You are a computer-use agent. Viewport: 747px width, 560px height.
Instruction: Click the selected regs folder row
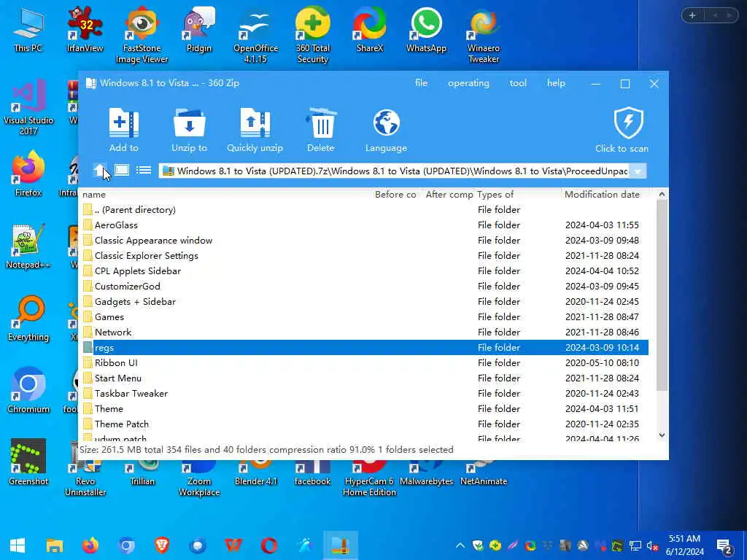click(365, 347)
